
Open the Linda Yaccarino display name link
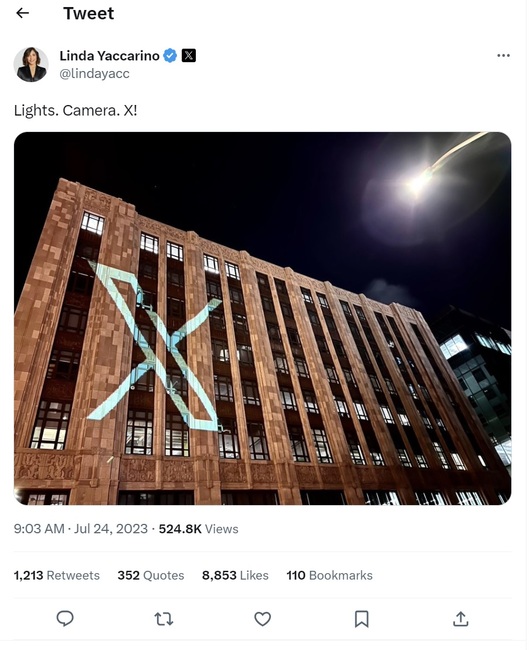tap(109, 56)
